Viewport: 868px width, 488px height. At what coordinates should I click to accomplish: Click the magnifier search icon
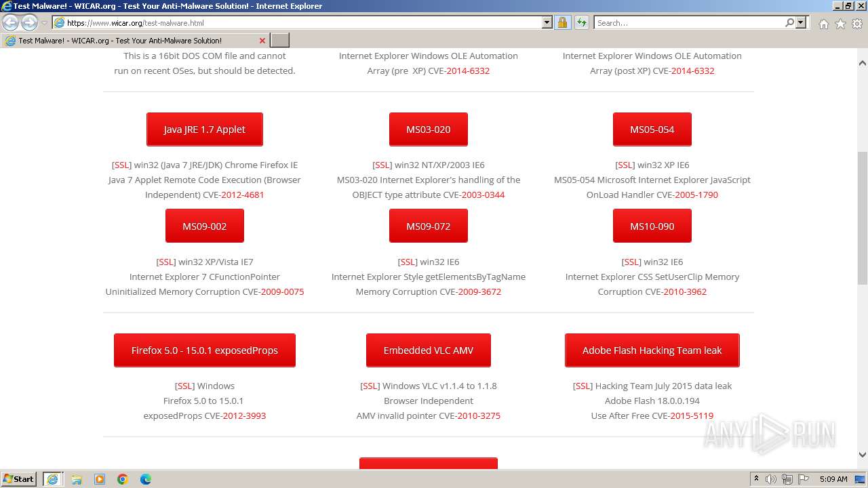pyautogui.click(x=789, y=22)
